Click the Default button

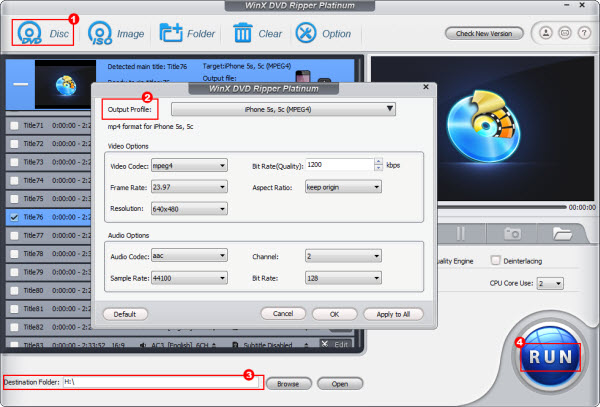[125, 314]
